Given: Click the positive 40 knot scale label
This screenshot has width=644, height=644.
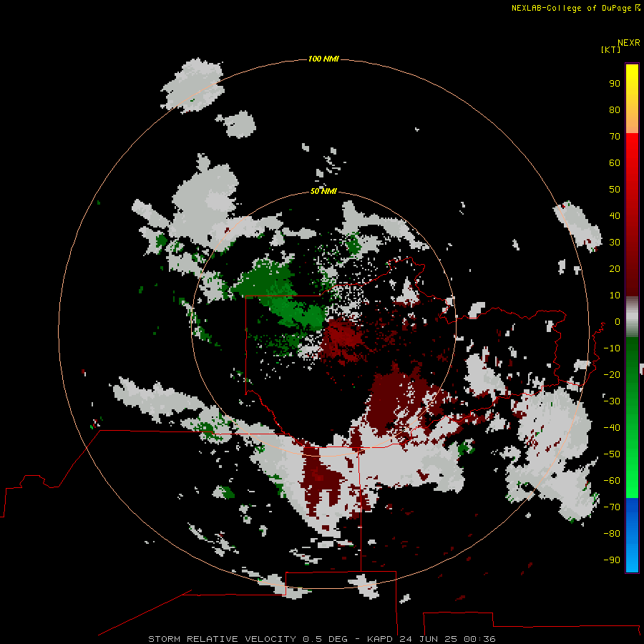Looking at the screenshot, I should (615, 215).
